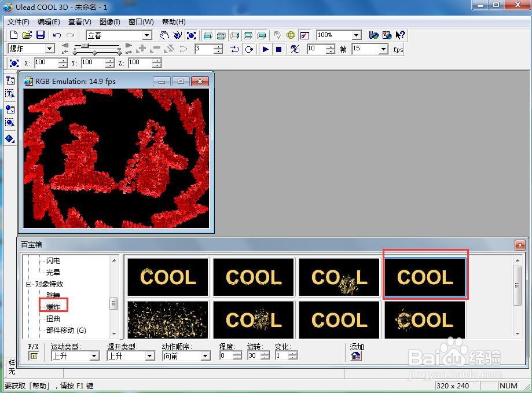
Task: Toggle the display quality checkmark icon
Action: point(304,35)
